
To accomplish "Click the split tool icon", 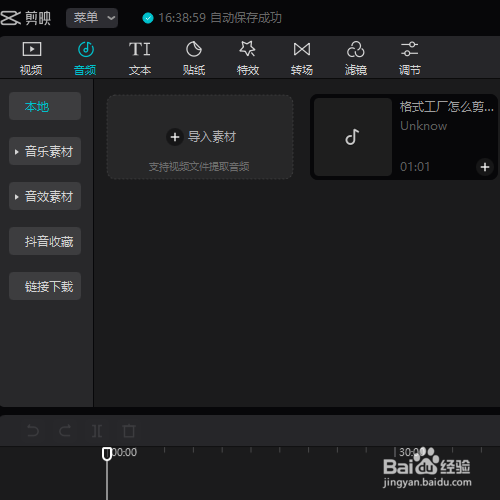I will 97,431.
